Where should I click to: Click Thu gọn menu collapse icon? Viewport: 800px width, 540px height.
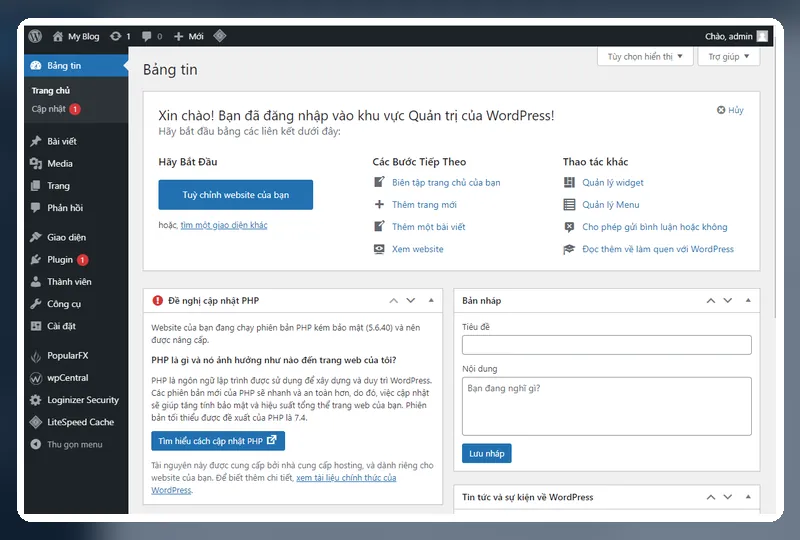36,445
